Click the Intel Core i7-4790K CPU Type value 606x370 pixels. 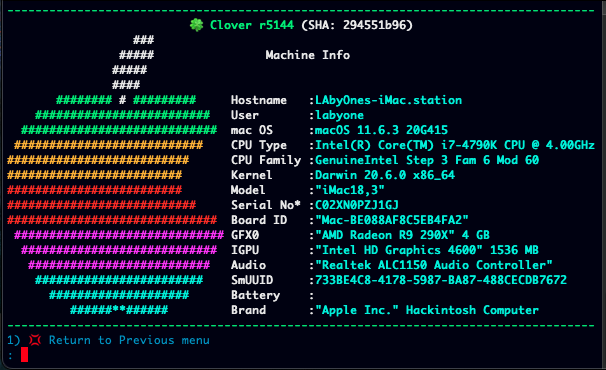[455, 145]
